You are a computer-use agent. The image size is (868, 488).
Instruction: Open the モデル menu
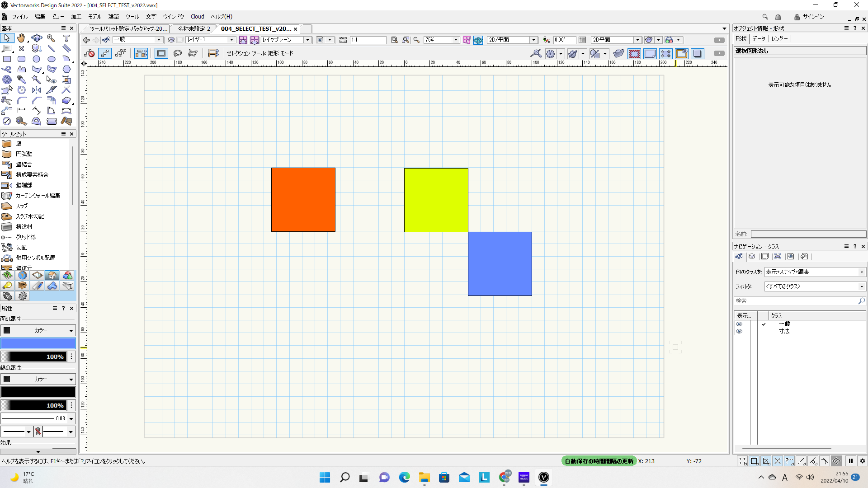pyautogui.click(x=95, y=17)
